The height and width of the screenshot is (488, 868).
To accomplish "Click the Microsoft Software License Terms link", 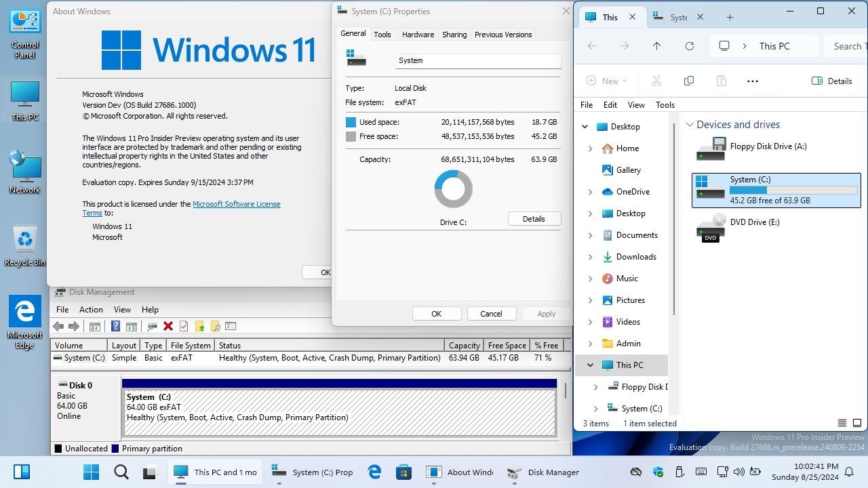I will click(x=237, y=203).
